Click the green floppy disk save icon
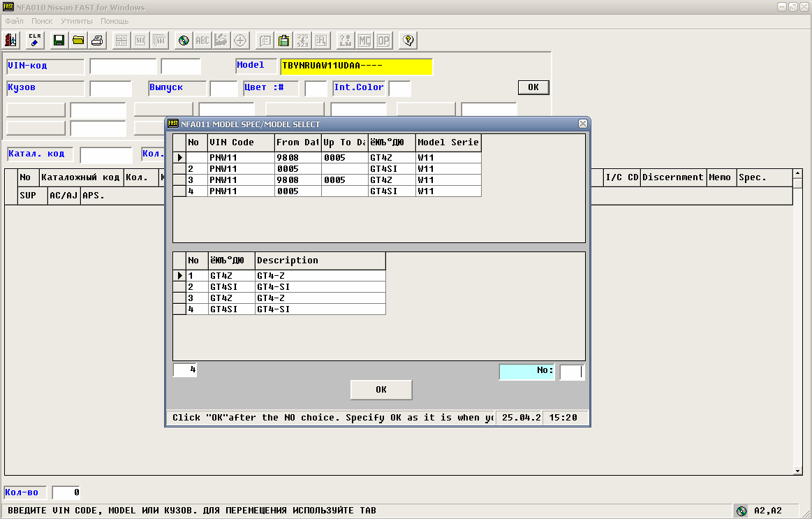 (59, 41)
